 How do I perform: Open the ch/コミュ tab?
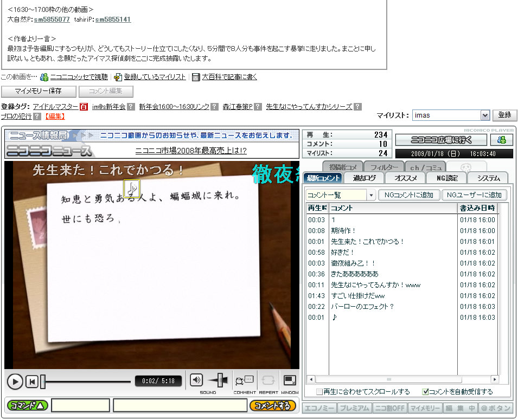pyautogui.click(x=425, y=167)
